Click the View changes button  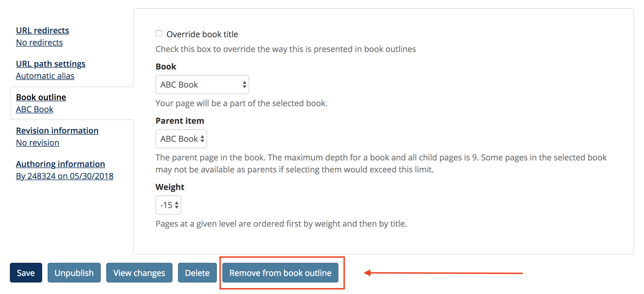tap(139, 273)
